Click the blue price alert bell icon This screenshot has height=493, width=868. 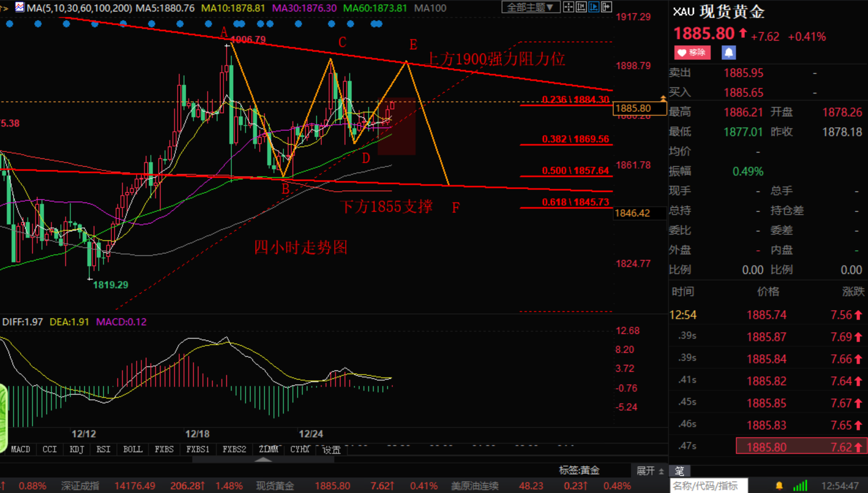729,53
